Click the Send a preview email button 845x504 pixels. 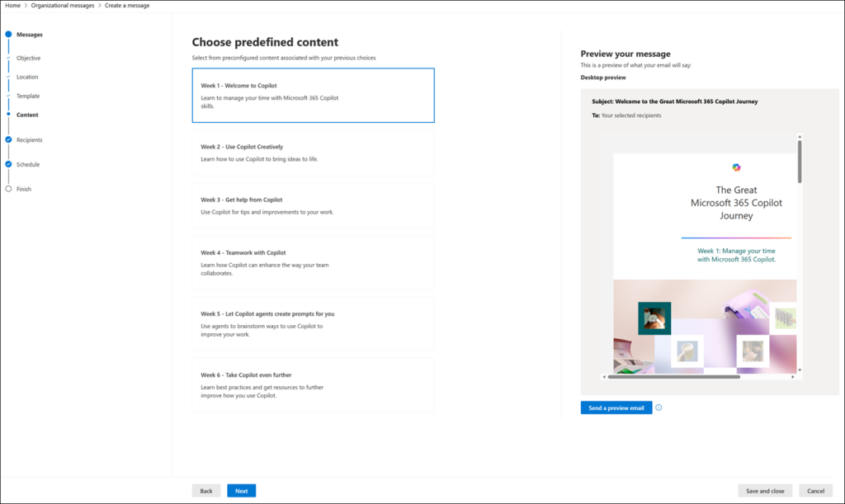pyautogui.click(x=616, y=407)
